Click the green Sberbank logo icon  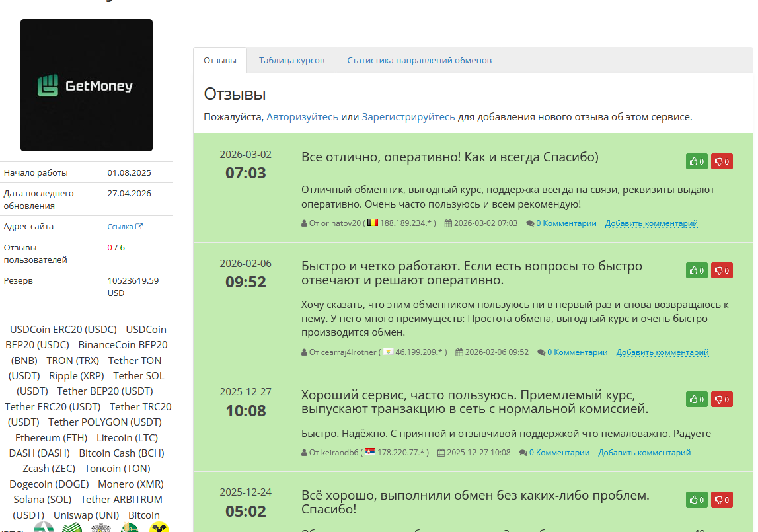click(x=73, y=527)
